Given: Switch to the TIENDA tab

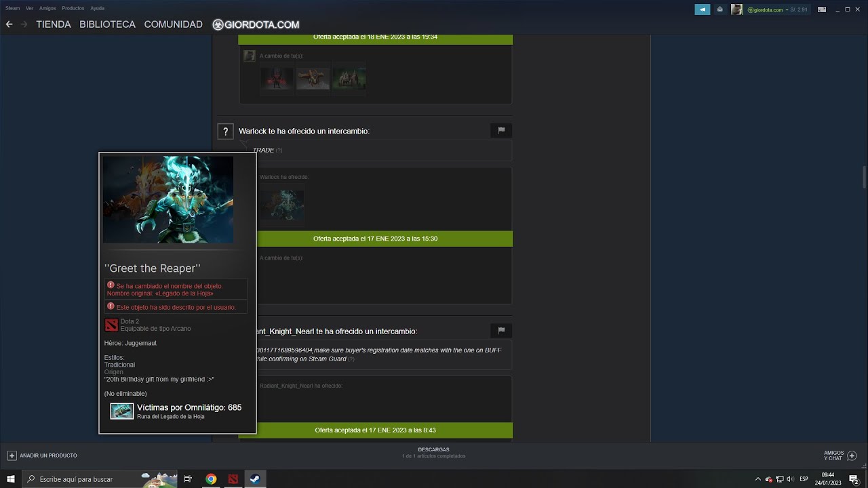Looking at the screenshot, I should pyautogui.click(x=54, y=24).
